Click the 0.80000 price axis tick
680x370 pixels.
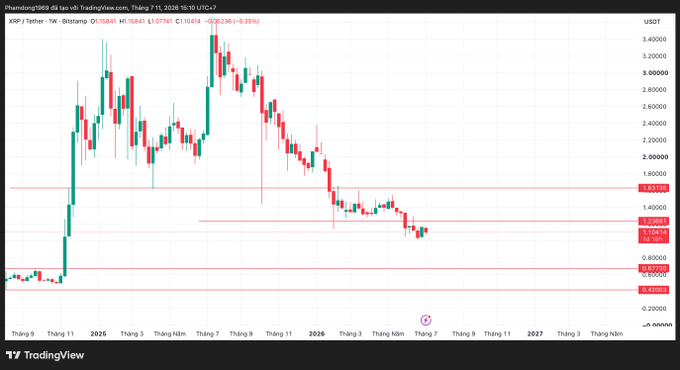(x=654, y=258)
